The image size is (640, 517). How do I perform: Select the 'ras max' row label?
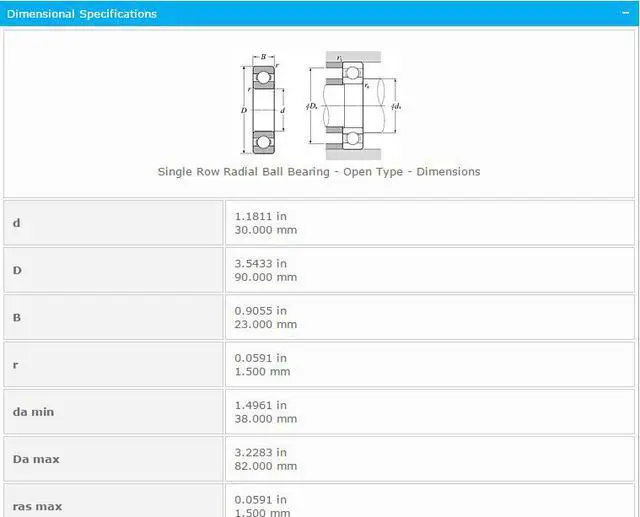(37, 506)
